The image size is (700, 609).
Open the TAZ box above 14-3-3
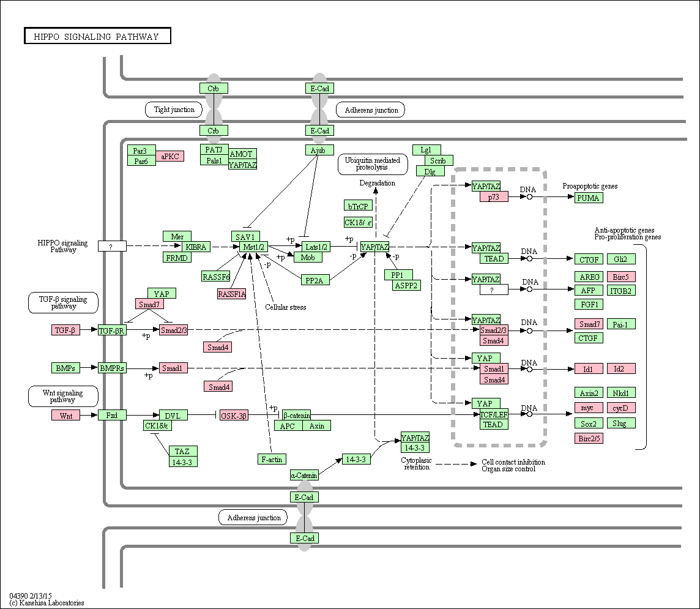pos(183,451)
